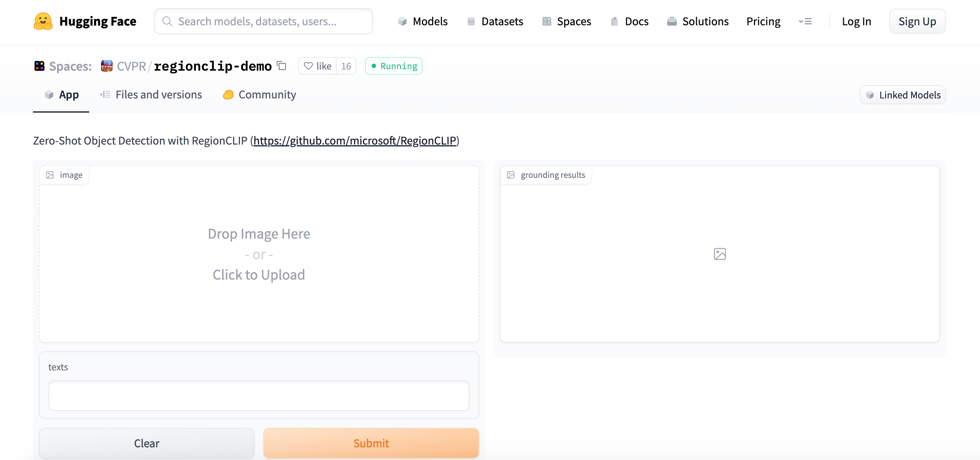Focus the search models input field
This screenshot has width=980, height=460.
[x=264, y=21]
